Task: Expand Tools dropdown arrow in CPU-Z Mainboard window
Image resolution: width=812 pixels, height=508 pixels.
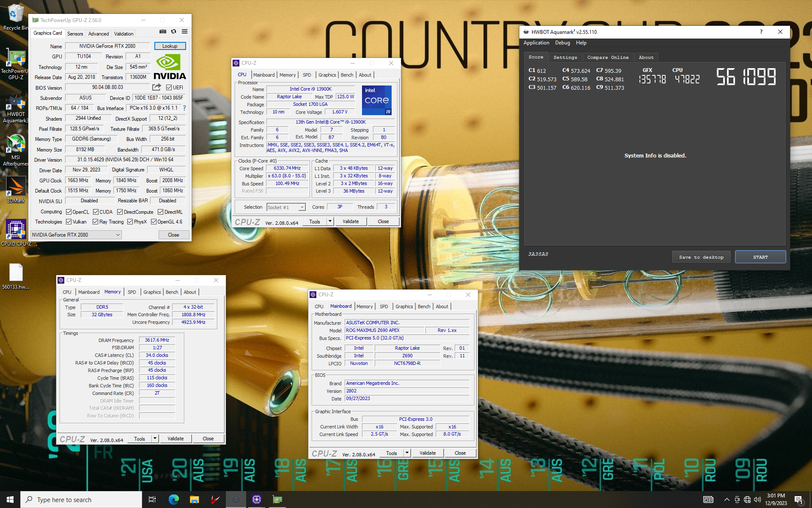Action: (x=407, y=453)
